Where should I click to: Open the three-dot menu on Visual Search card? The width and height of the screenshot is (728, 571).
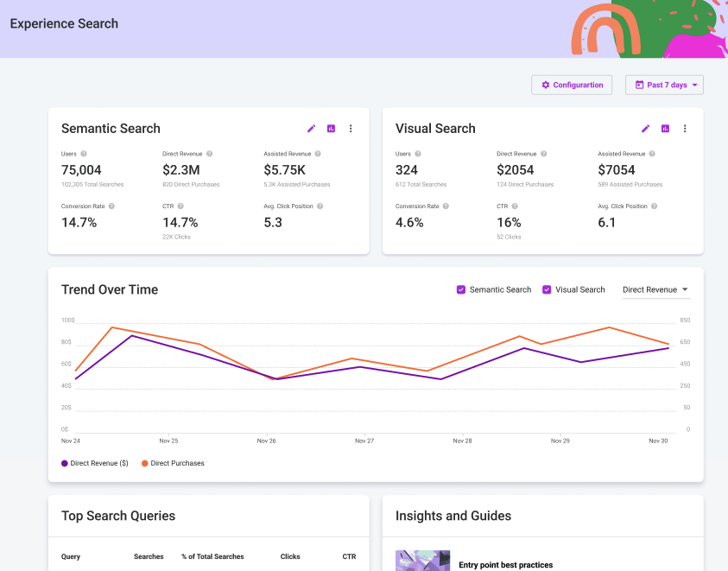(685, 128)
